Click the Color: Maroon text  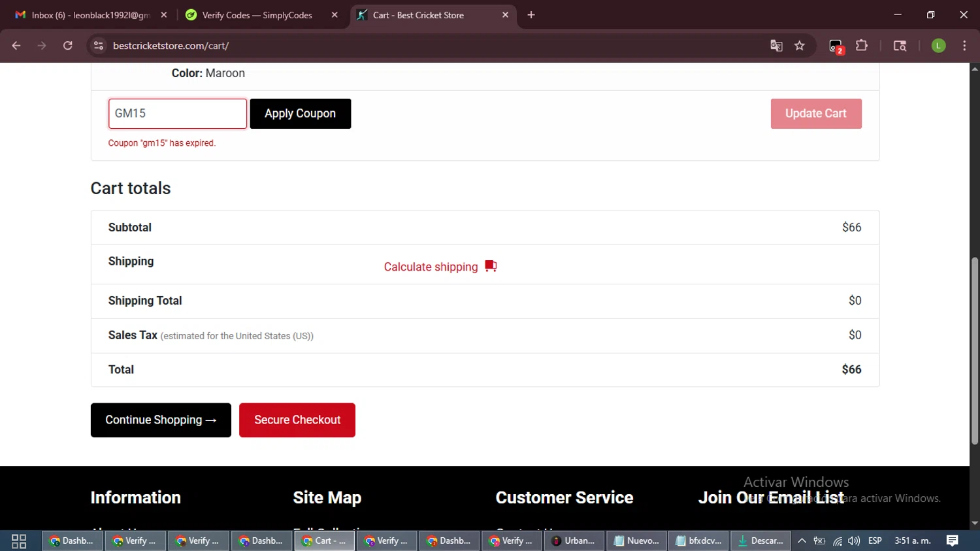point(208,73)
